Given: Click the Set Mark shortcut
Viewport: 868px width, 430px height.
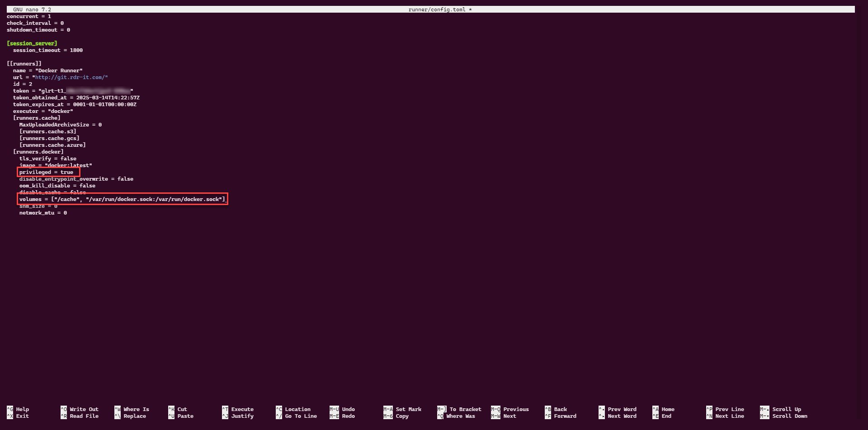Looking at the screenshot, I should pyautogui.click(x=408, y=409).
